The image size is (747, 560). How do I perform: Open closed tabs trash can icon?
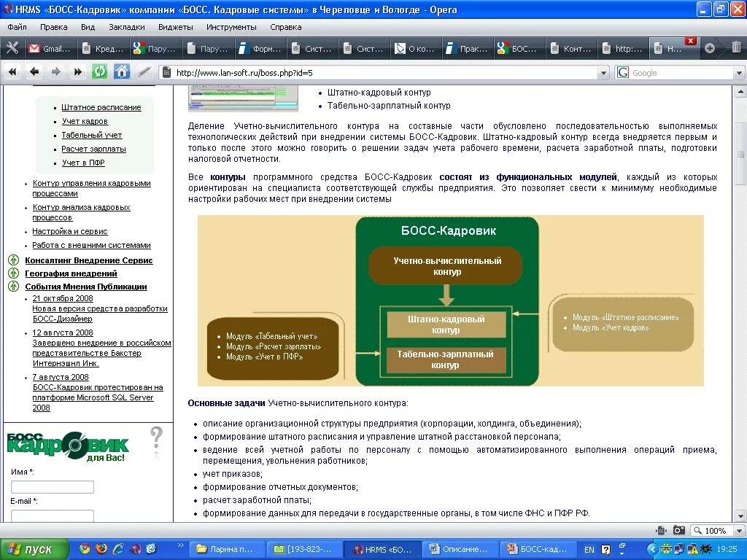click(736, 47)
